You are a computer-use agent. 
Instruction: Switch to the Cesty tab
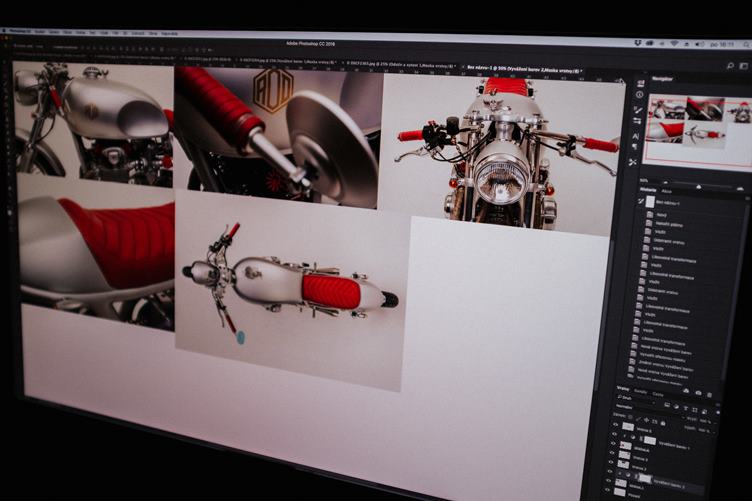[658, 394]
